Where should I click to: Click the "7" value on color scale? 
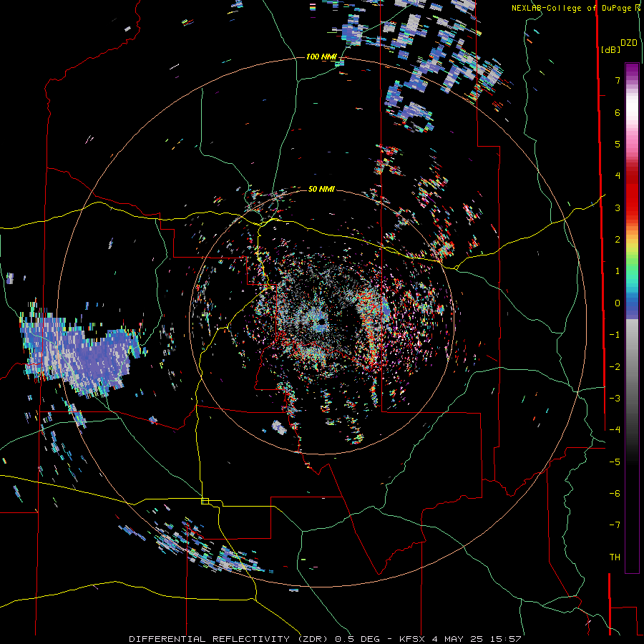(x=618, y=80)
